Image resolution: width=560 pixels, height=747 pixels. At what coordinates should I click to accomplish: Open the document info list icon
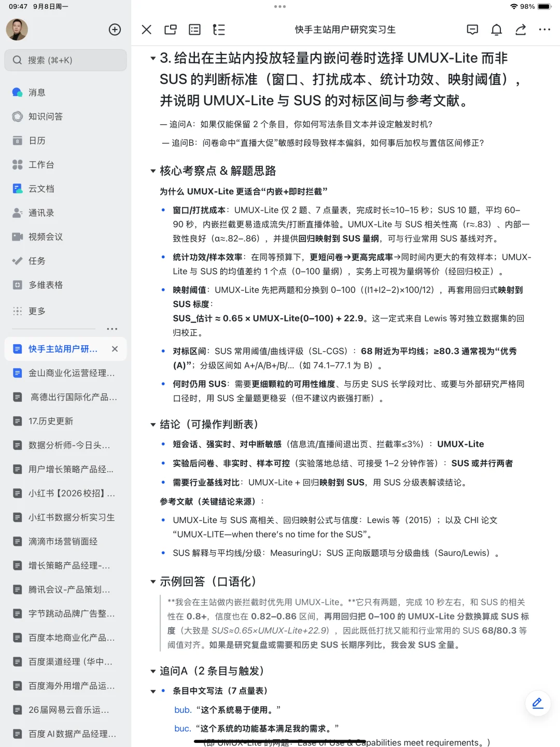coord(194,30)
